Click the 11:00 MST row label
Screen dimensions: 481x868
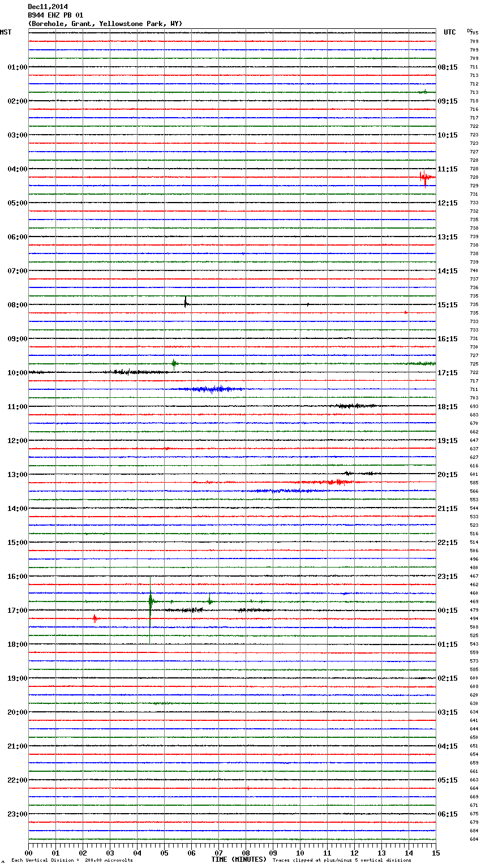[x=17, y=407]
